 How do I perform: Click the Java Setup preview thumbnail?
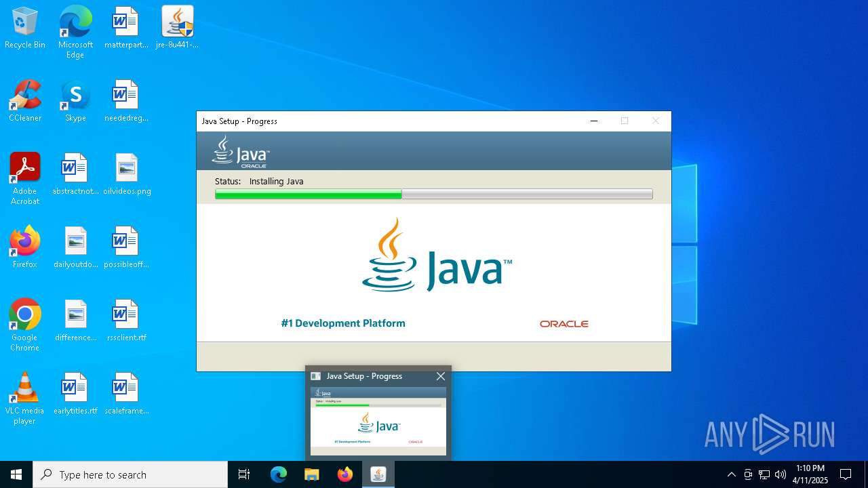[378, 421]
